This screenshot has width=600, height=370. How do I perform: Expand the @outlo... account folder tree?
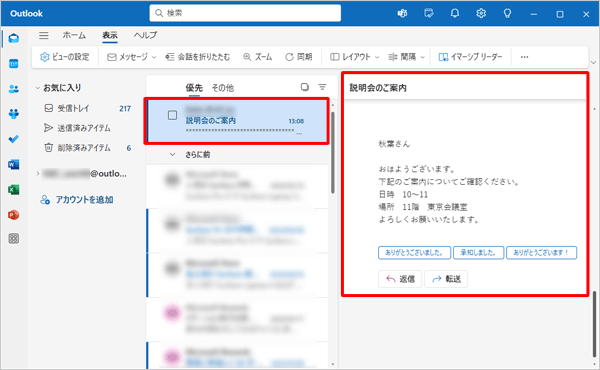[x=38, y=174]
